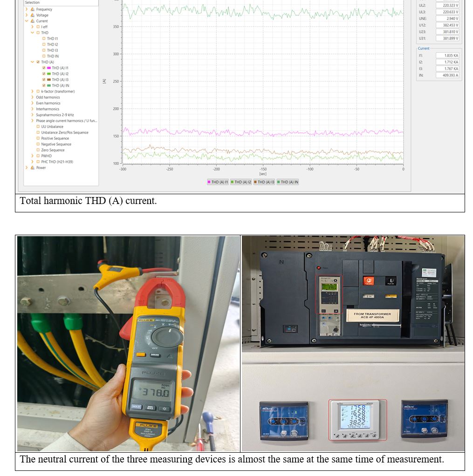Click the I1 current value field
This screenshot has width=473, height=476.
click(x=447, y=55)
